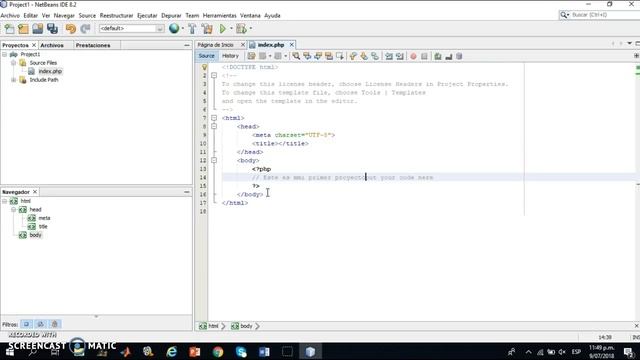Open the Reestructurar menu
The width and height of the screenshot is (640, 360).
[x=116, y=16]
